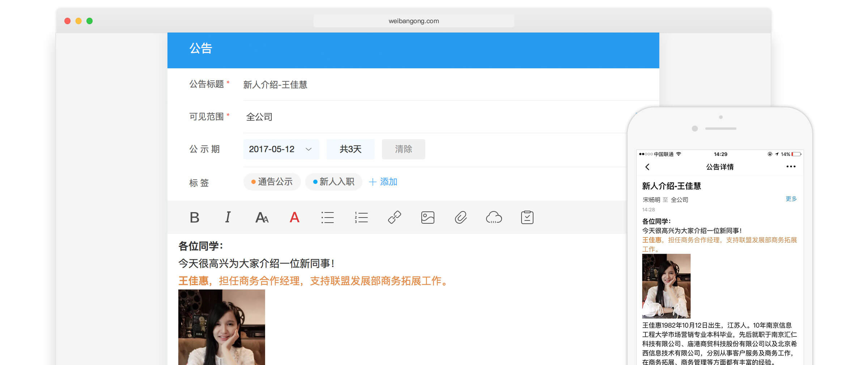Click the green fullscreen window button
Image resolution: width=868 pixels, height=365 pixels.
point(90,21)
